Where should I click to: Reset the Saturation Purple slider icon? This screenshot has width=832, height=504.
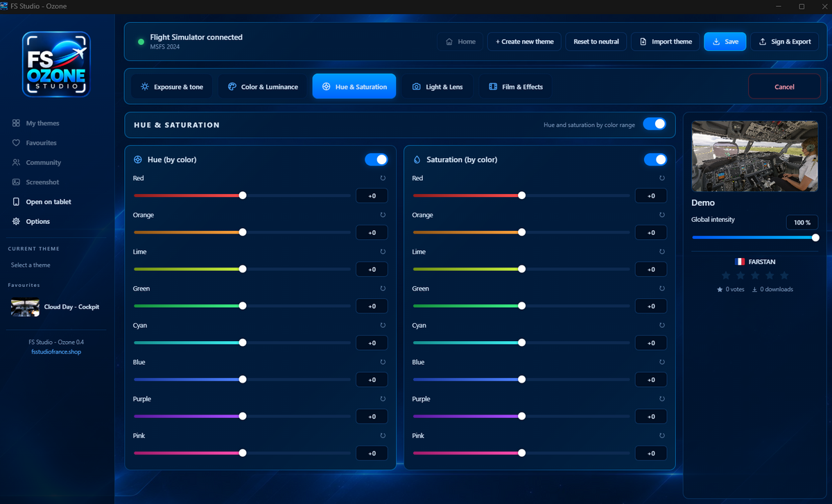pos(662,399)
